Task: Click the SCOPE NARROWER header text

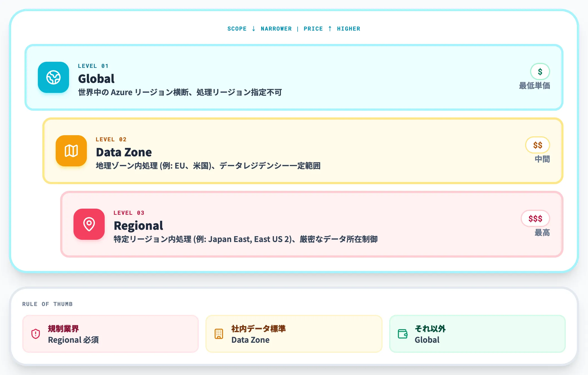Action: (x=259, y=29)
